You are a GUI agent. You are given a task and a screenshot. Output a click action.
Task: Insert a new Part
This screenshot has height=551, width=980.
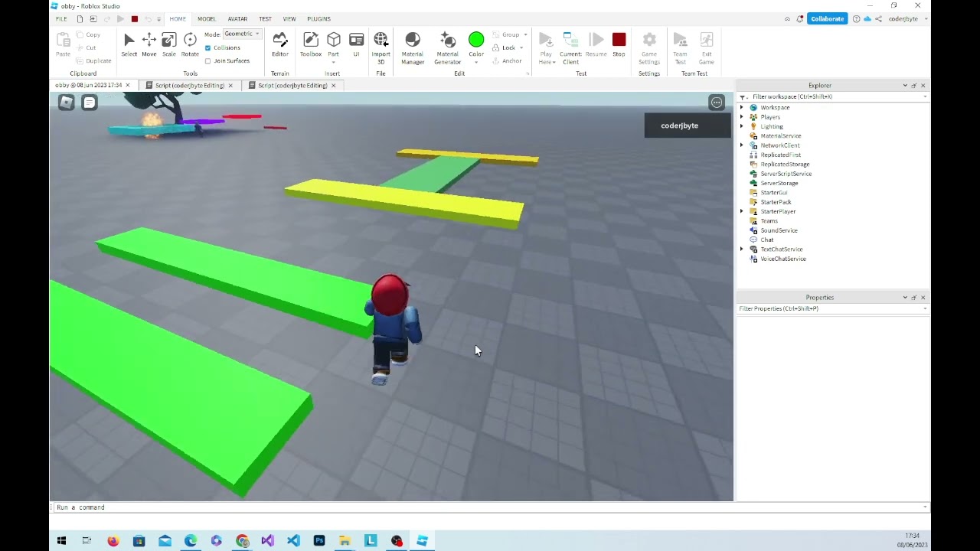pos(334,44)
